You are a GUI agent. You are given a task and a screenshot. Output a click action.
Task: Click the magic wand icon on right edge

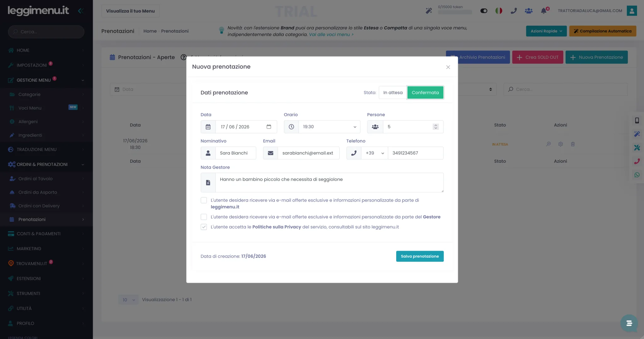tap(637, 134)
